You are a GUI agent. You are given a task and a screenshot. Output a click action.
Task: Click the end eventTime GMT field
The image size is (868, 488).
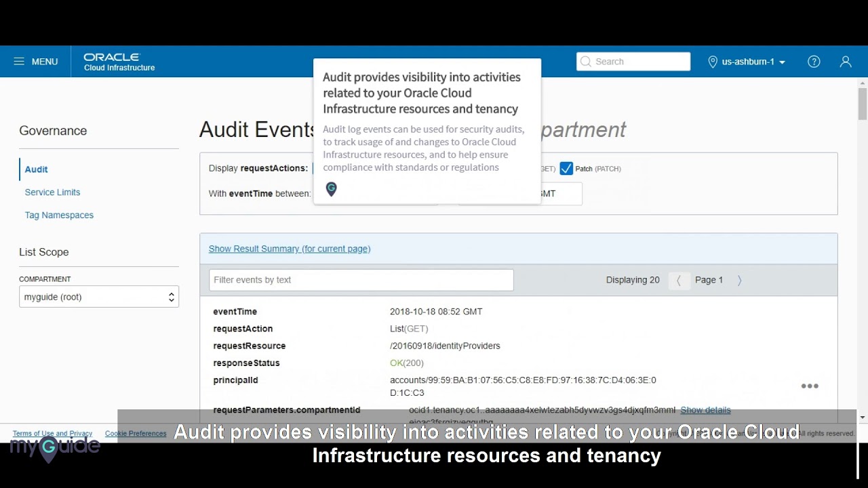520,194
